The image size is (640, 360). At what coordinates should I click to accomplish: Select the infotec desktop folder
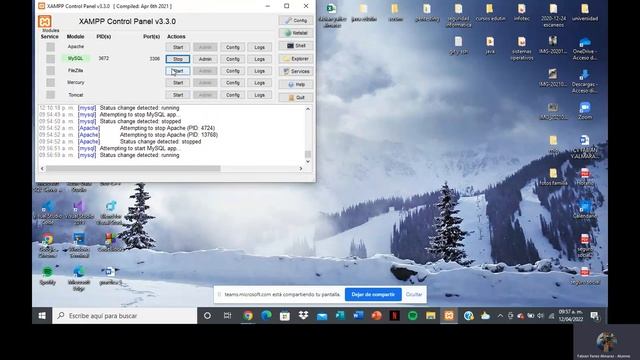point(522,13)
